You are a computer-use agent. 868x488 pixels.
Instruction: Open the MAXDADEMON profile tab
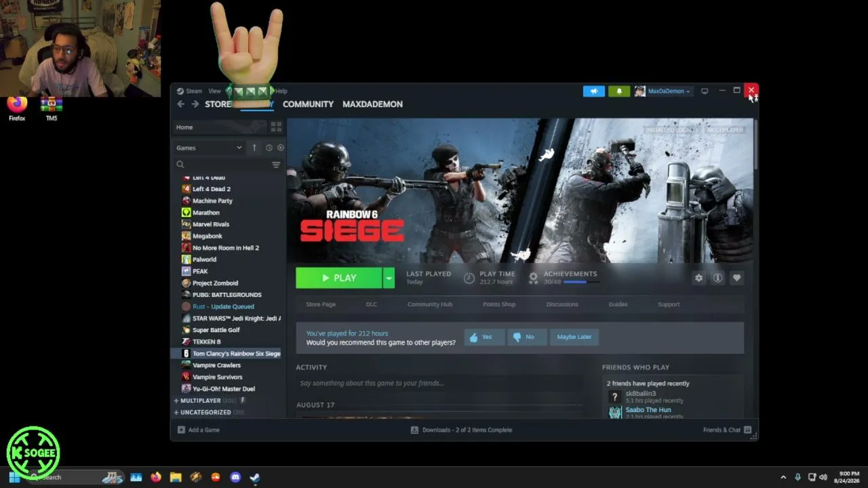[372, 104]
